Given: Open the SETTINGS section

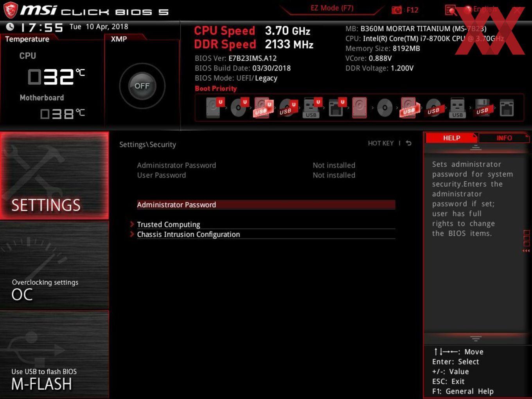Looking at the screenshot, I should click(x=54, y=176).
